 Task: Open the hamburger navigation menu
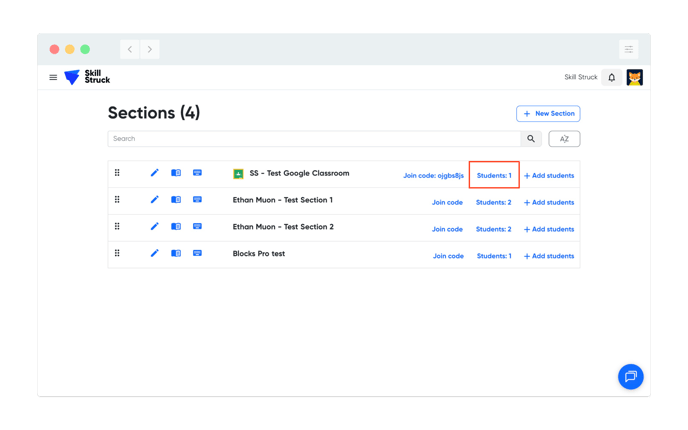click(53, 77)
